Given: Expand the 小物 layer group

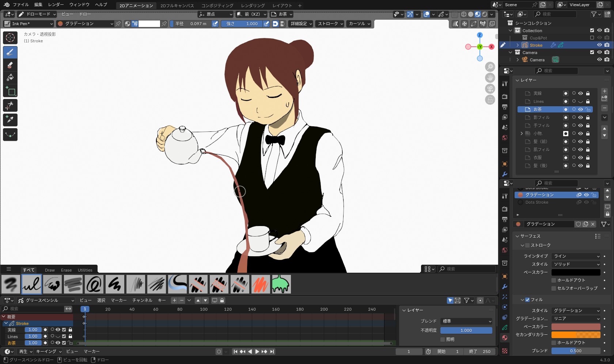Looking at the screenshot, I should click(x=521, y=133).
